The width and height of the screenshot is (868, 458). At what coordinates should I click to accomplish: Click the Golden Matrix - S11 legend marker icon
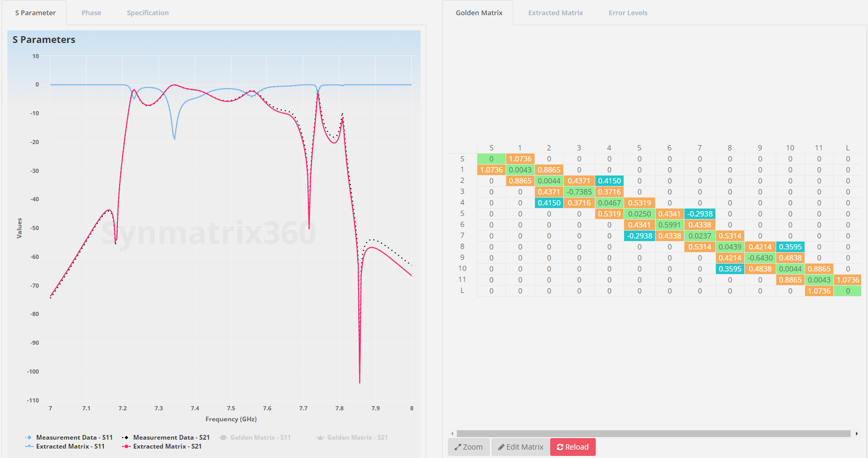[x=223, y=438]
